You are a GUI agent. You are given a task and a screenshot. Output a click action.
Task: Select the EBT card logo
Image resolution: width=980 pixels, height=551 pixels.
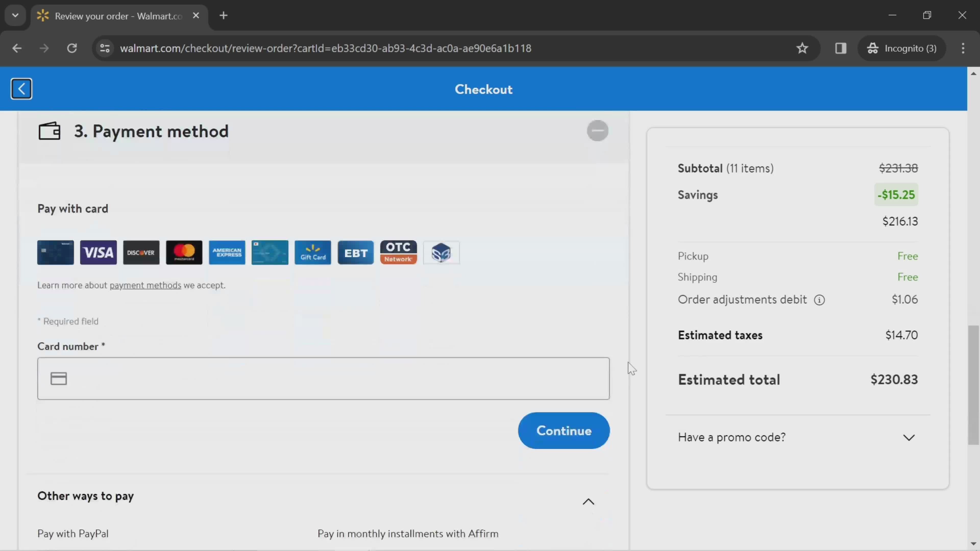pos(356,253)
